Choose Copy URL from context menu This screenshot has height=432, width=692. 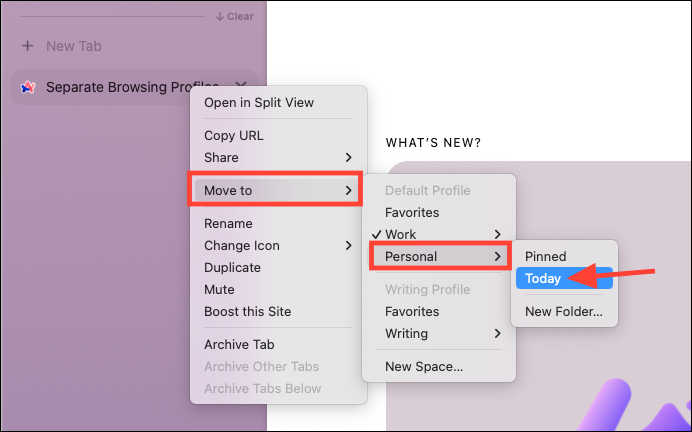point(278,135)
